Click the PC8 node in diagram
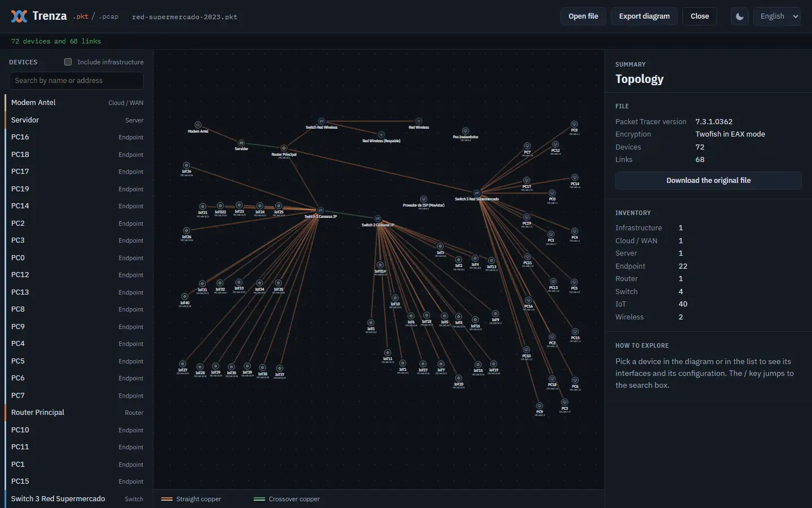 574,124
